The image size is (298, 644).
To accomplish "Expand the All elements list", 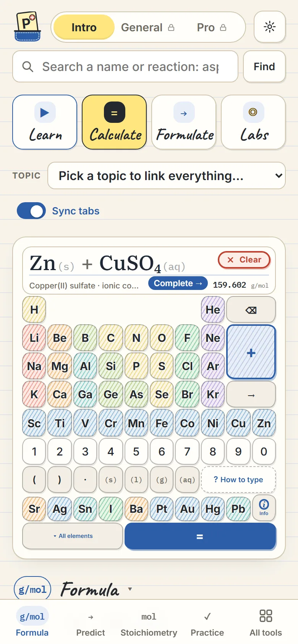I will coord(73,536).
